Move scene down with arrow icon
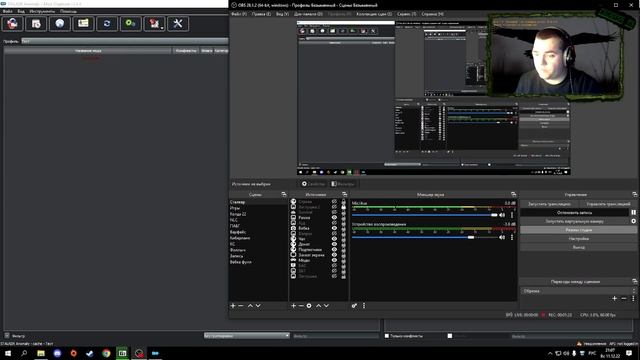640x360 pixels. click(258, 306)
